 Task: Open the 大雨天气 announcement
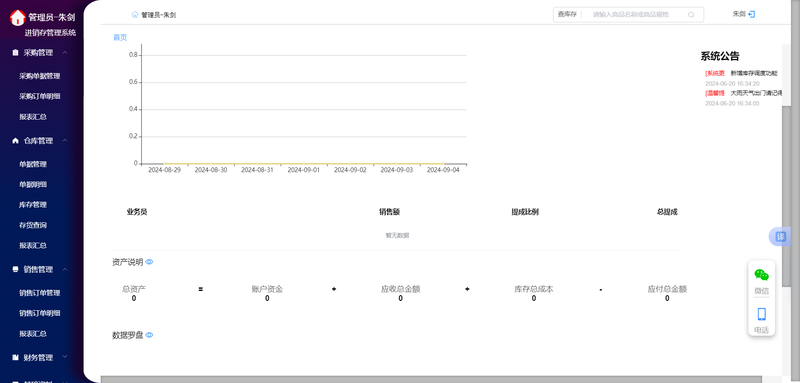point(756,93)
